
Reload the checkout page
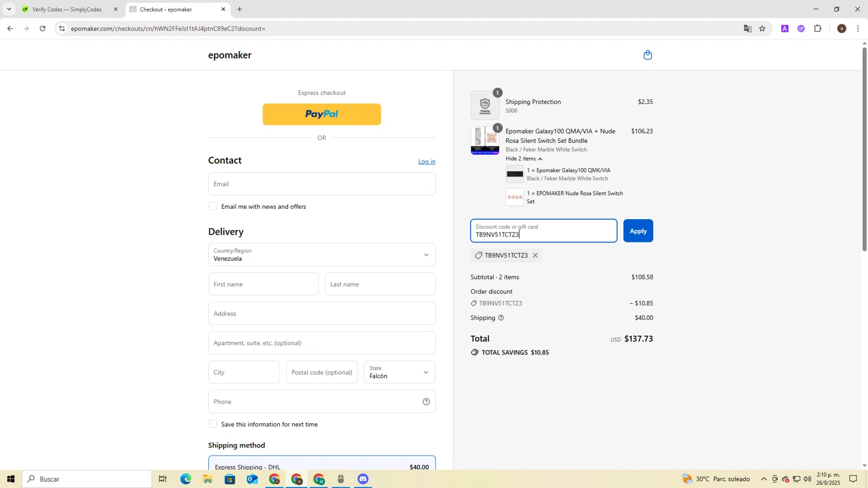click(x=42, y=28)
